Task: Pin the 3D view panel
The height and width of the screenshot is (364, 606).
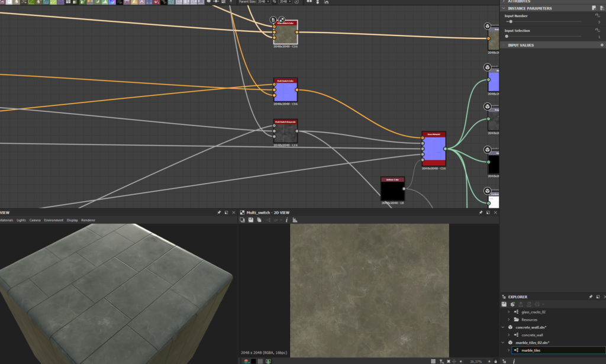Action: (x=219, y=212)
